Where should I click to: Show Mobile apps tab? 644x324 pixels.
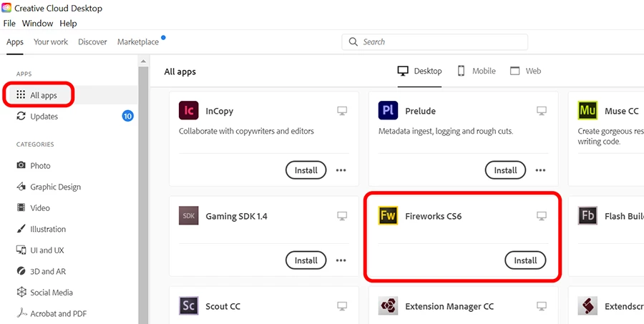pos(476,71)
